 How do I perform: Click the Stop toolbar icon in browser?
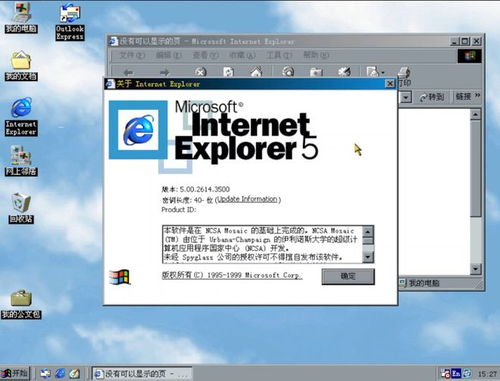200,72
